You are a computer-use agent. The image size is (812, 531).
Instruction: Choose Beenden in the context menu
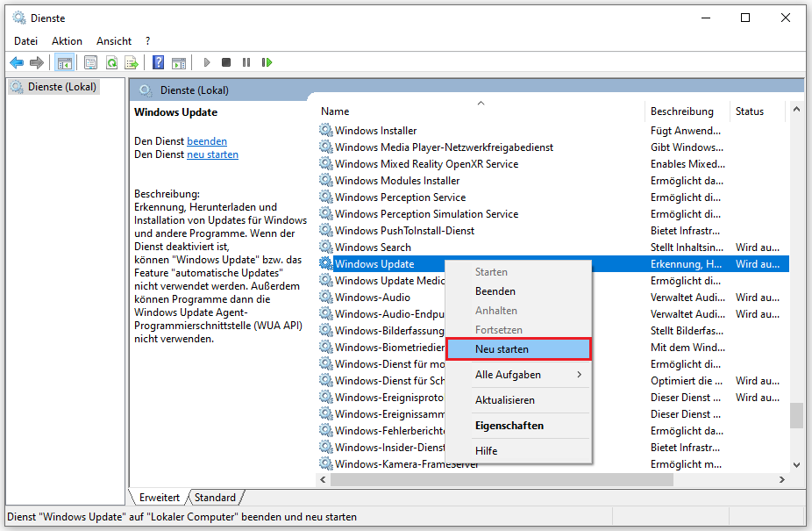click(518, 291)
